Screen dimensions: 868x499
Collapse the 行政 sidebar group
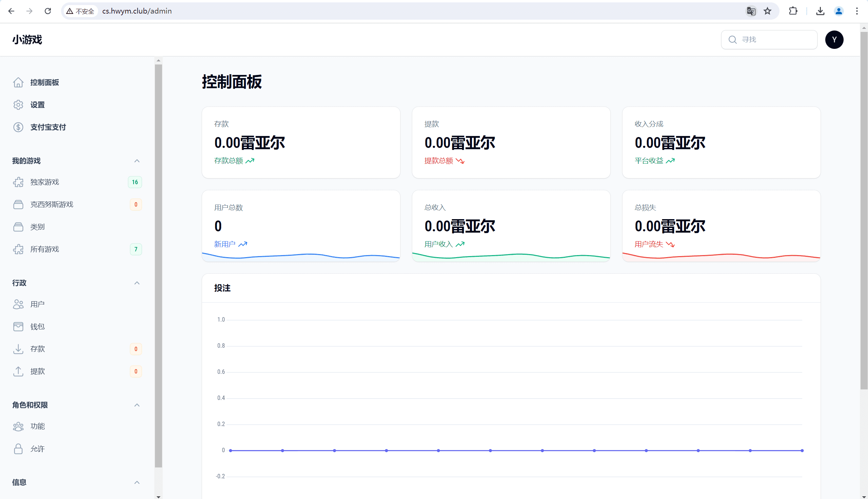point(137,283)
